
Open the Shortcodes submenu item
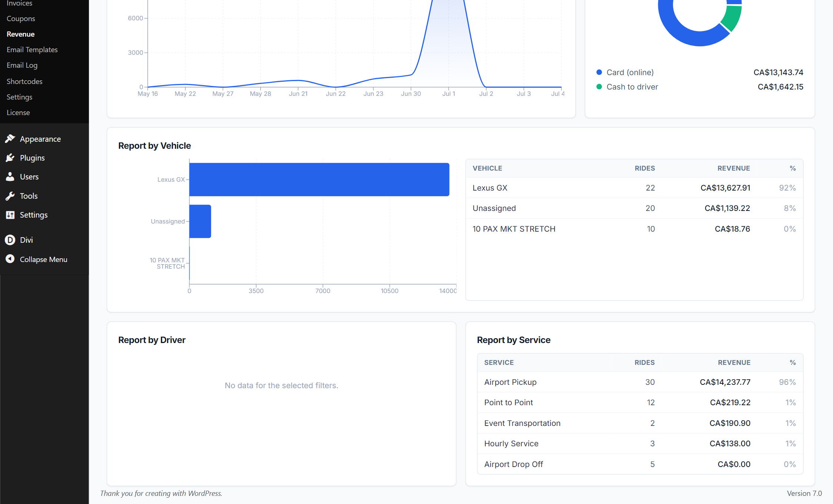(24, 81)
